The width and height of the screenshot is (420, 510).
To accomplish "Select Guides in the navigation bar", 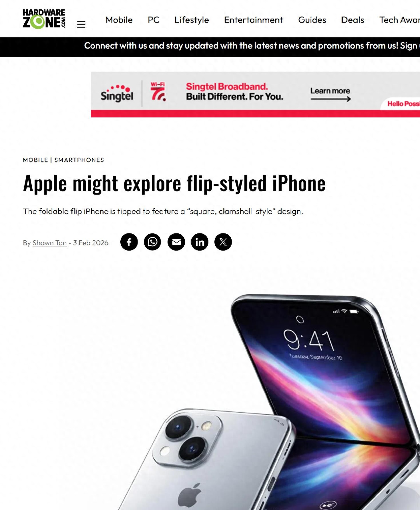I will point(312,20).
